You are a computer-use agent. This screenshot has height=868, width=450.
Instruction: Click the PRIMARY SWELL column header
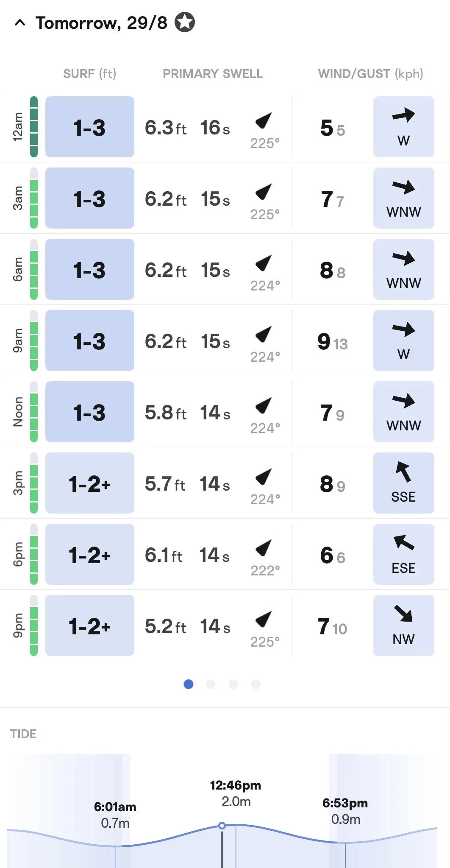[213, 74]
